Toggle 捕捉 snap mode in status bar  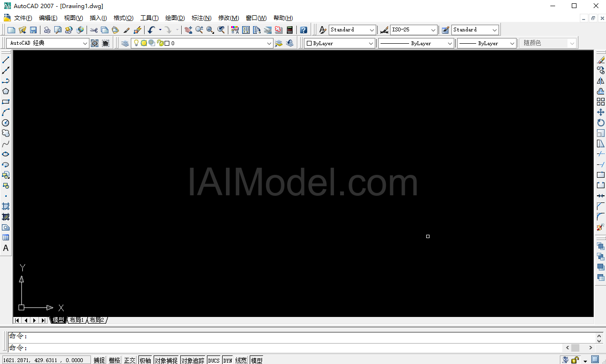click(99, 360)
